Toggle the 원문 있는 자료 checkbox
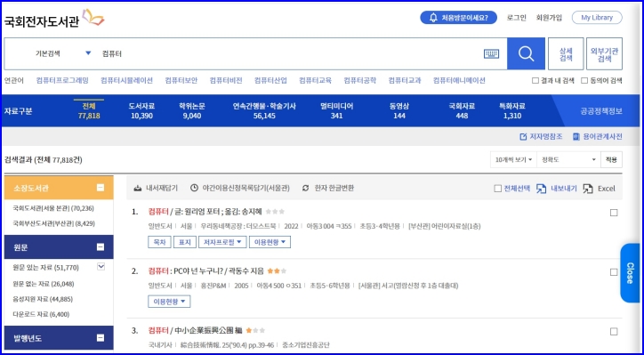Viewport: 644px width, 355px height. (x=101, y=267)
